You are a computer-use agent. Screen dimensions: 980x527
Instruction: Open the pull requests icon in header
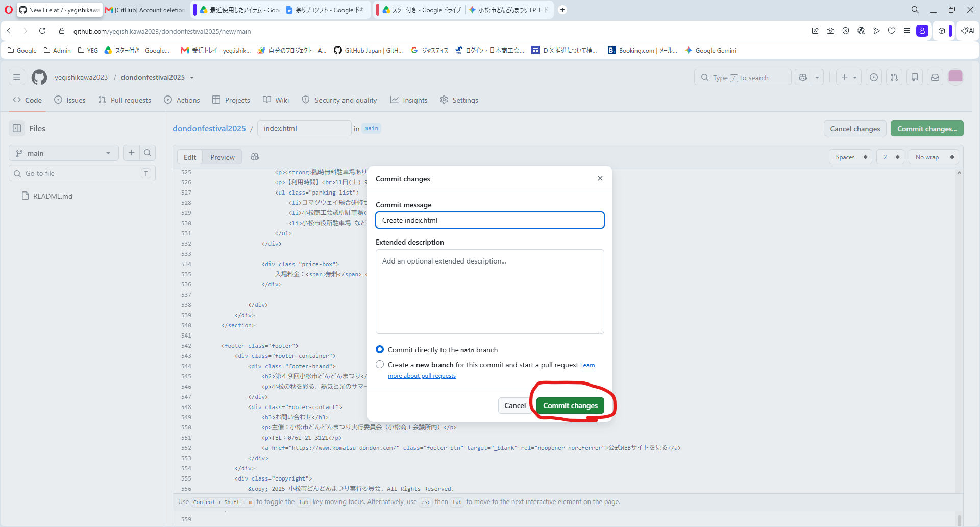click(x=894, y=77)
